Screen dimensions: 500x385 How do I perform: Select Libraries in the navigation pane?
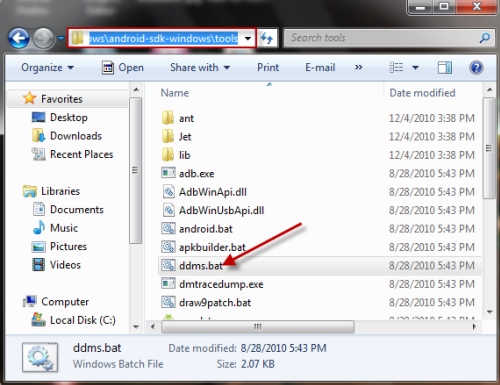(x=60, y=191)
